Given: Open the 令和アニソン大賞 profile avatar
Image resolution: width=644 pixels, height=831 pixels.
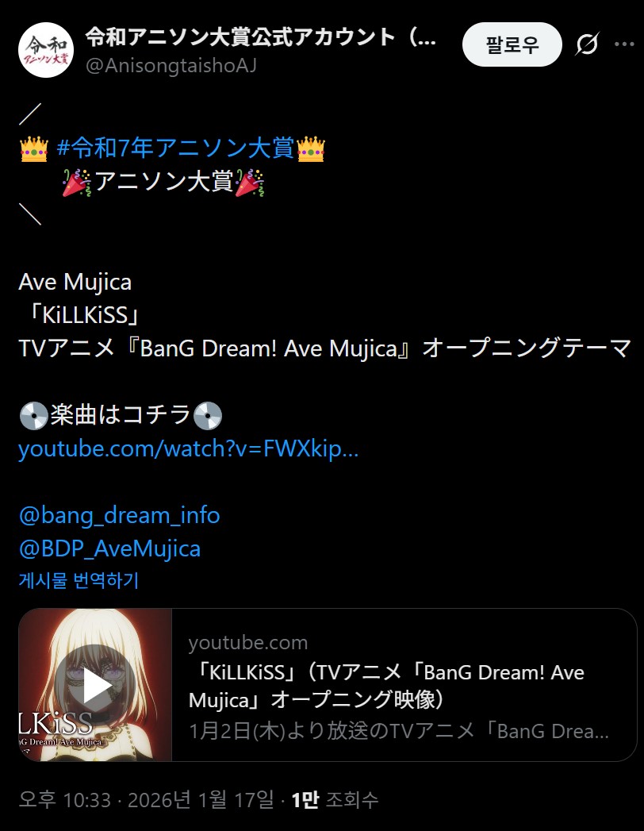Looking at the screenshot, I should coord(45,50).
